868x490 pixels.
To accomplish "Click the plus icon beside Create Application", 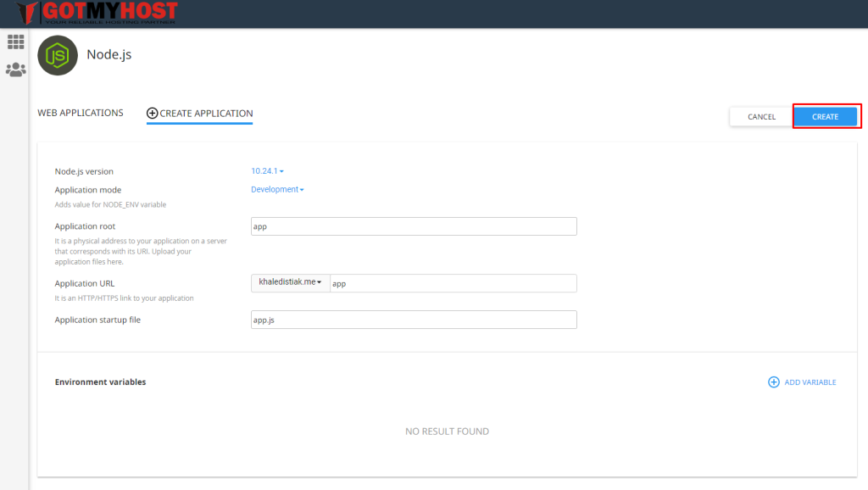I will (x=153, y=113).
